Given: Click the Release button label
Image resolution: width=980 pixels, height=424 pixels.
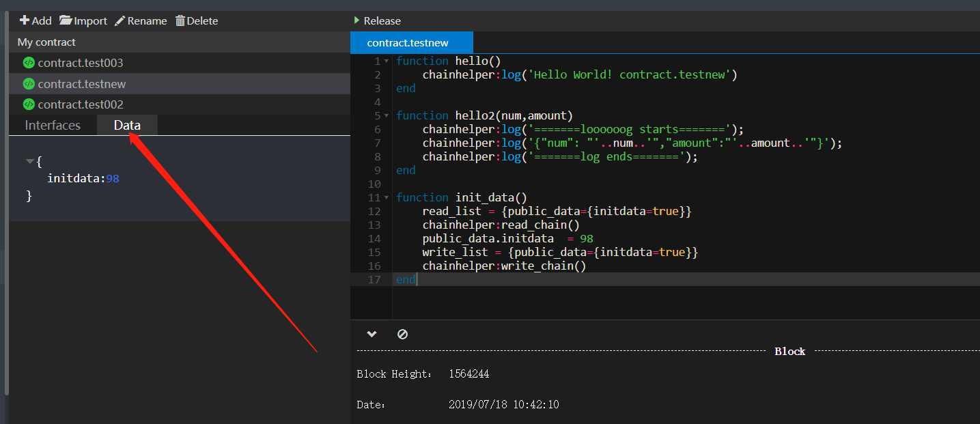Looking at the screenshot, I should tap(382, 20).
